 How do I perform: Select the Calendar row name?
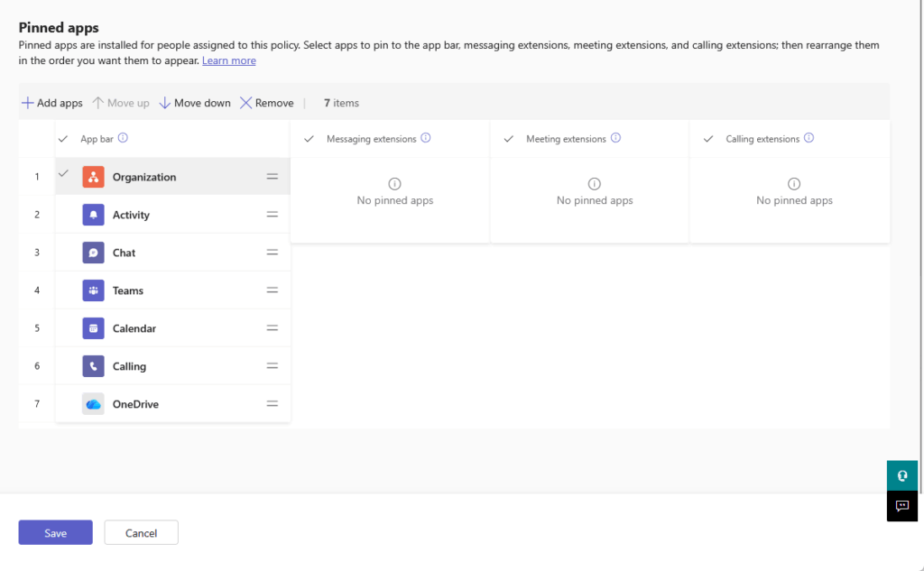tap(134, 328)
